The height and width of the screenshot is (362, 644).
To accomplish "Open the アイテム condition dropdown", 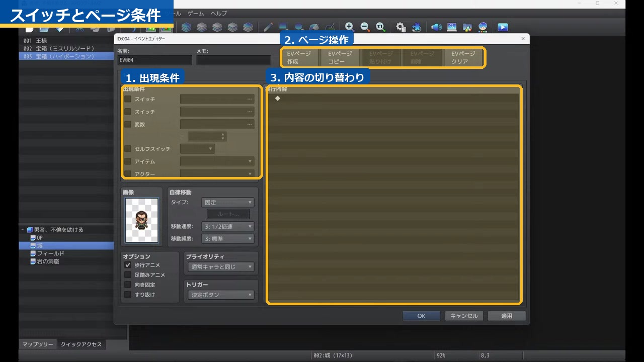I will pos(217,161).
